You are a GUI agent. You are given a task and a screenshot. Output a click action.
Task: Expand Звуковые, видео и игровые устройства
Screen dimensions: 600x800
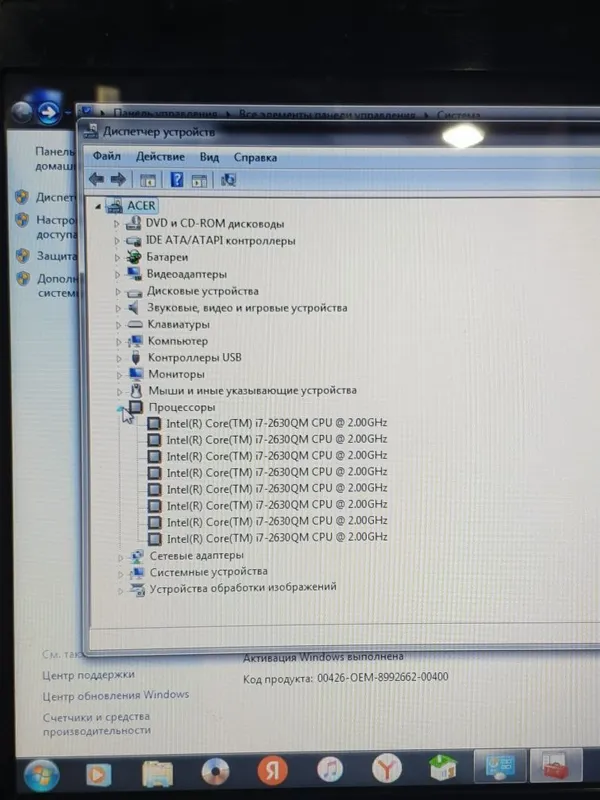[118, 309]
